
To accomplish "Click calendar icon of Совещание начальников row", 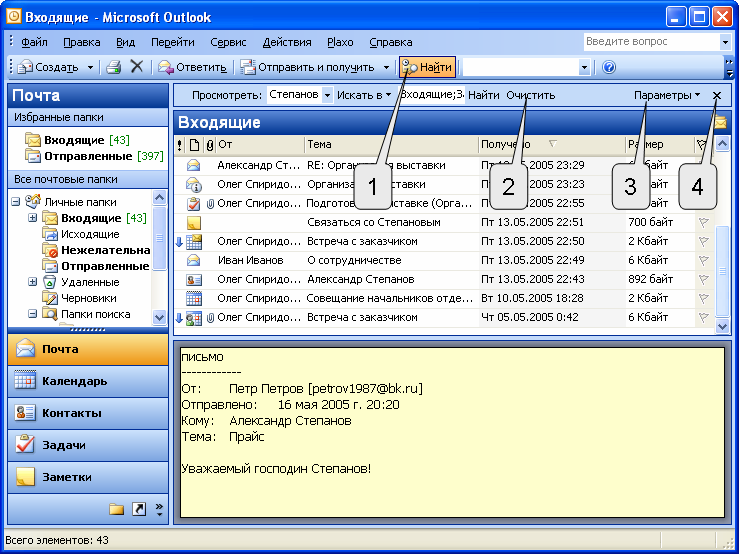I will point(194,298).
